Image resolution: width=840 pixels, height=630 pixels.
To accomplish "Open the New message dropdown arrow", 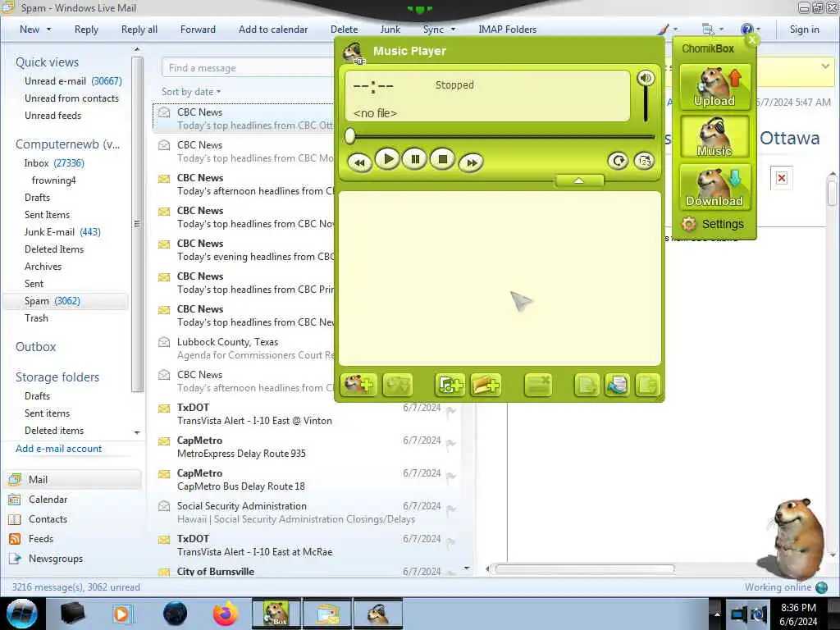I will coord(48,30).
